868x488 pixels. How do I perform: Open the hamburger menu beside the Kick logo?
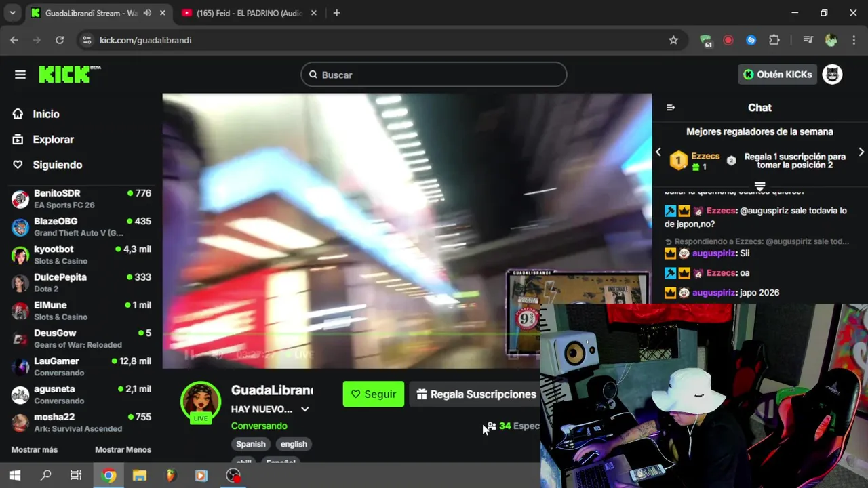click(x=20, y=75)
